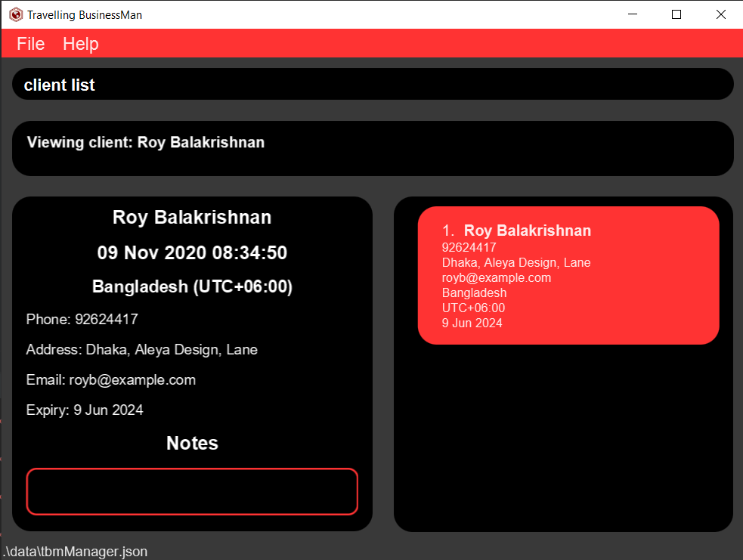The height and width of the screenshot is (560, 743).
Task: Click the Email: royb@example.com line
Action: [111, 380]
